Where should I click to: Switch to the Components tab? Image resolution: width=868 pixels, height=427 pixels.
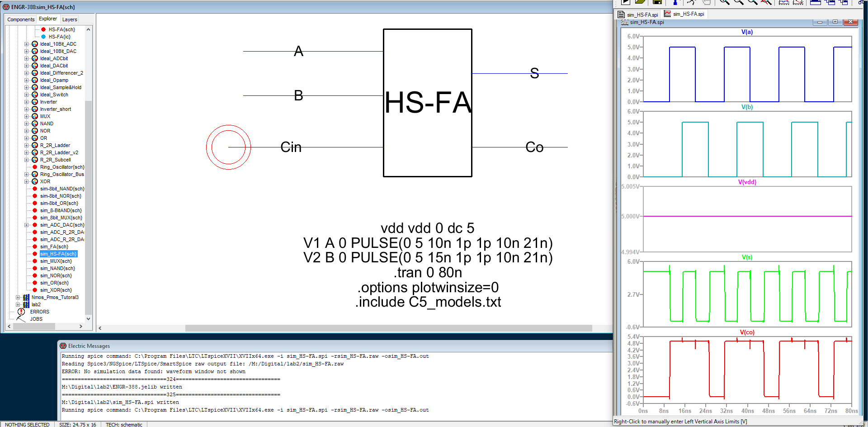21,19
